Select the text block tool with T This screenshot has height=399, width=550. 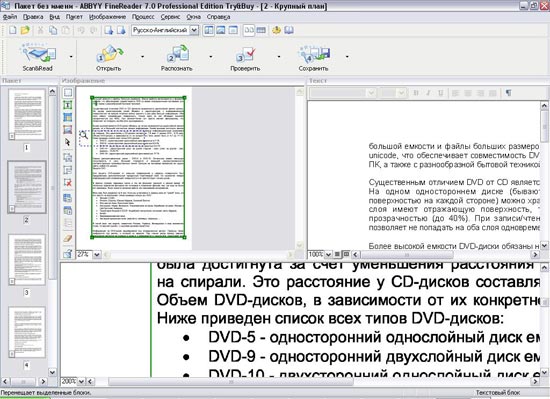pos(68,104)
